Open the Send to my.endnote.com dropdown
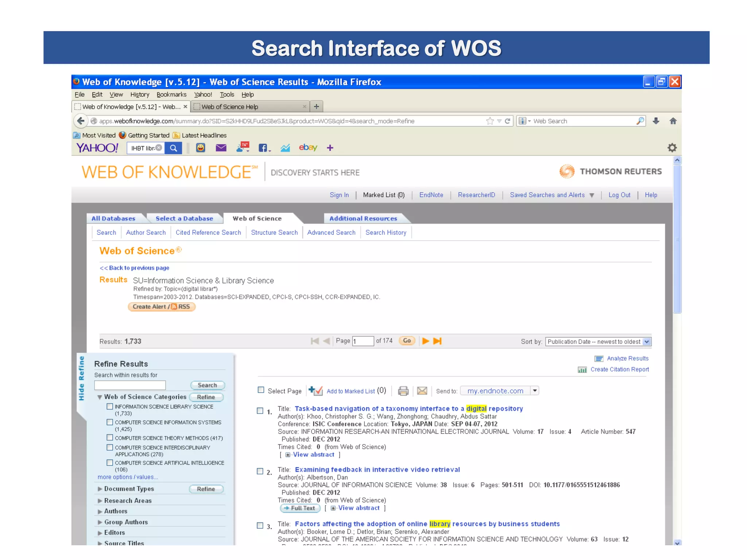The width and height of the screenshot is (747, 560). 535,390
